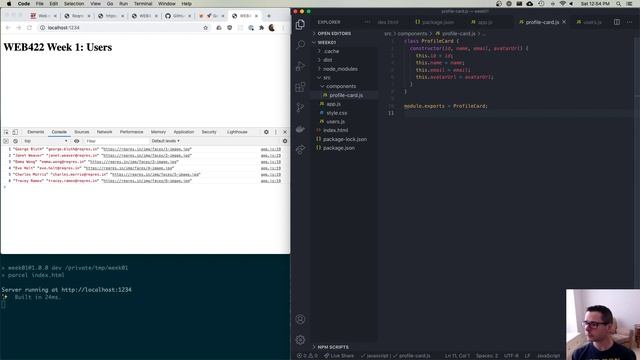This screenshot has width=640, height=360.
Task: Expand the .cache folder
Action: coord(331,51)
